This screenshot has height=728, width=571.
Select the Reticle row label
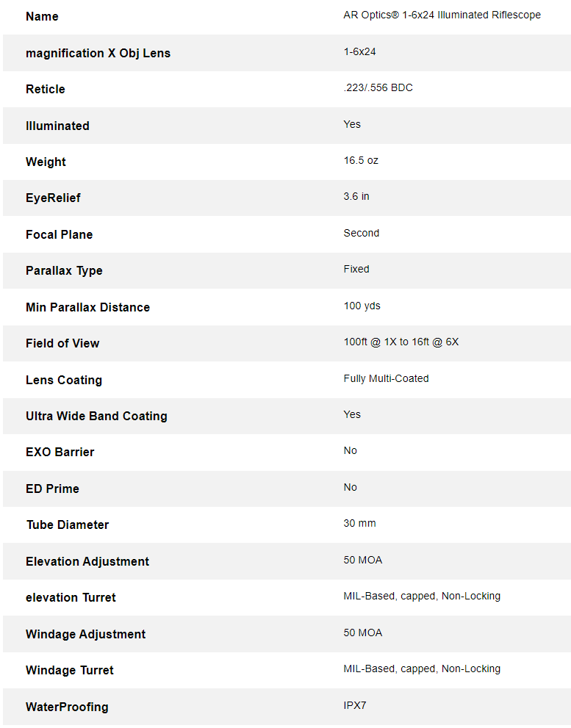pos(46,89)
